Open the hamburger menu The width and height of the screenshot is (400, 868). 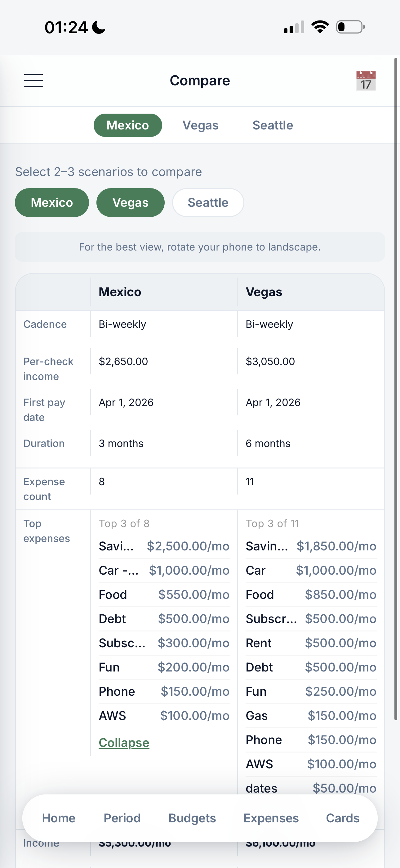(x=33, y=80)
